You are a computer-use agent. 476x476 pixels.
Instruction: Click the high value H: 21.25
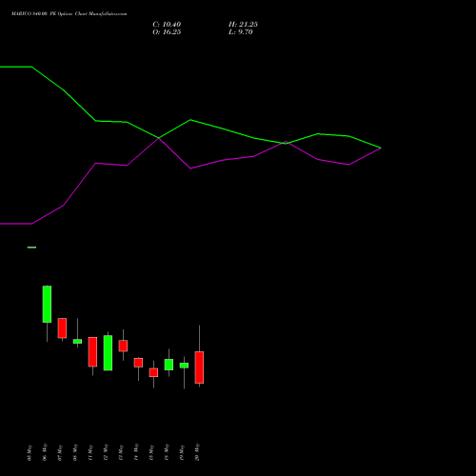point(243,25)
